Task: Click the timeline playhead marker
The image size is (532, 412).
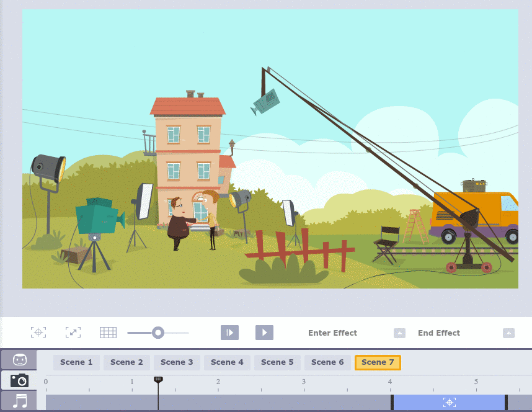Action: tap(158, 379)
